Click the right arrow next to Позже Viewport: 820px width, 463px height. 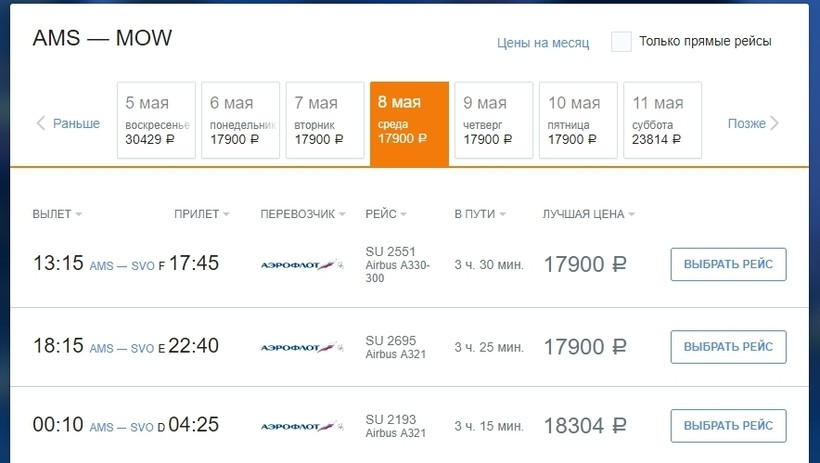(774, 123)
